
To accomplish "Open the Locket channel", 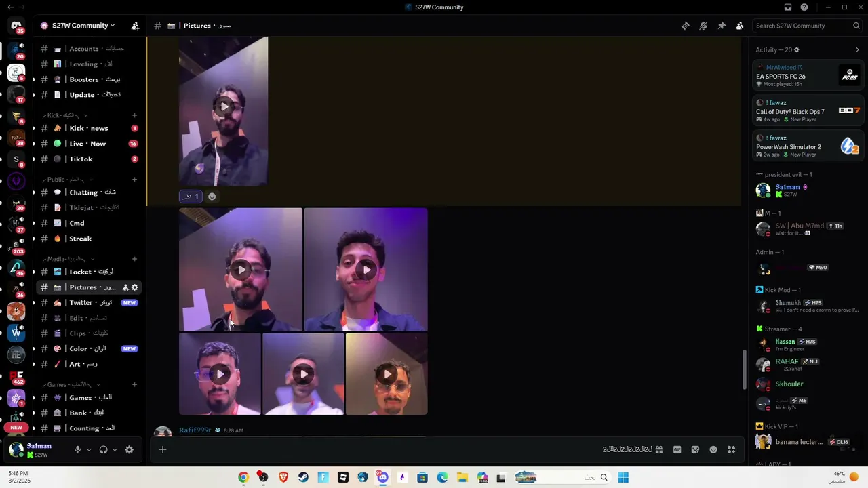I will [x=89, y=272].
